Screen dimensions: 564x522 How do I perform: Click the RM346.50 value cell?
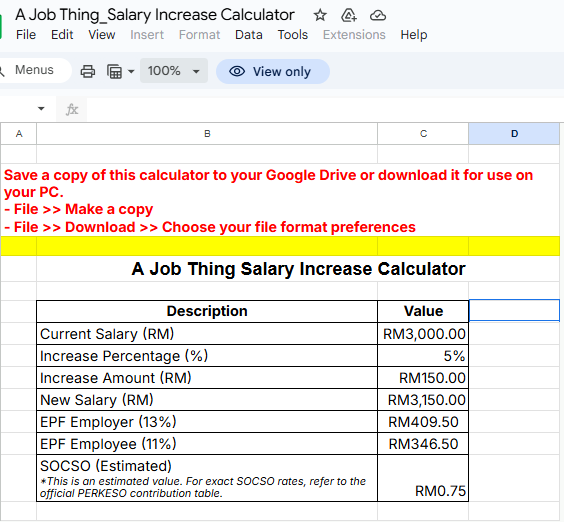423,444
